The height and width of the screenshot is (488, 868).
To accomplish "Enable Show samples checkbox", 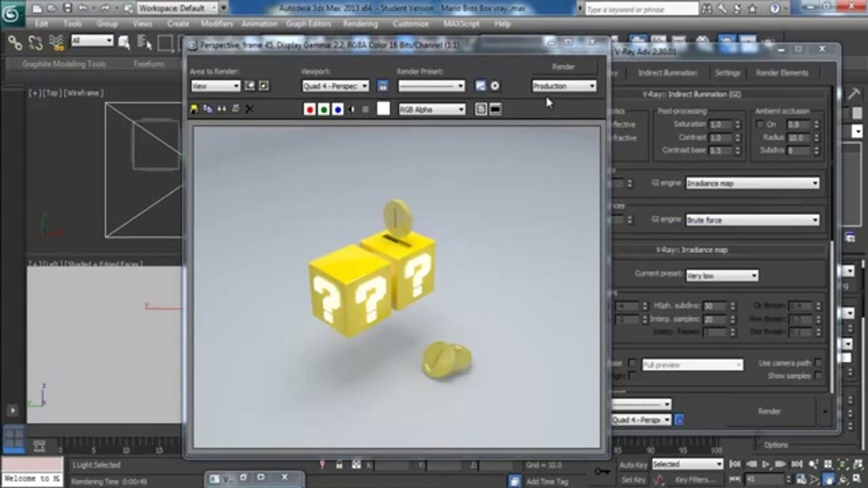I will click(818, 375).
